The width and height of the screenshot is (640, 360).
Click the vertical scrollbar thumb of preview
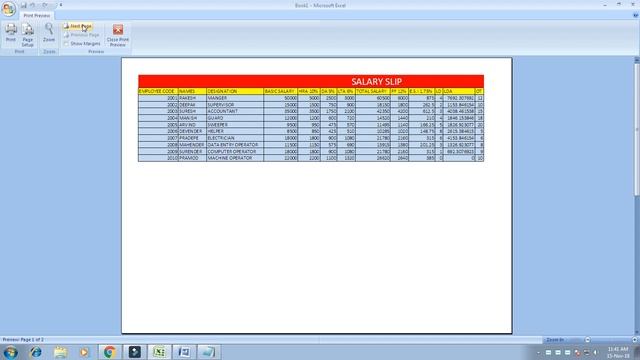(x=637, y=129)
